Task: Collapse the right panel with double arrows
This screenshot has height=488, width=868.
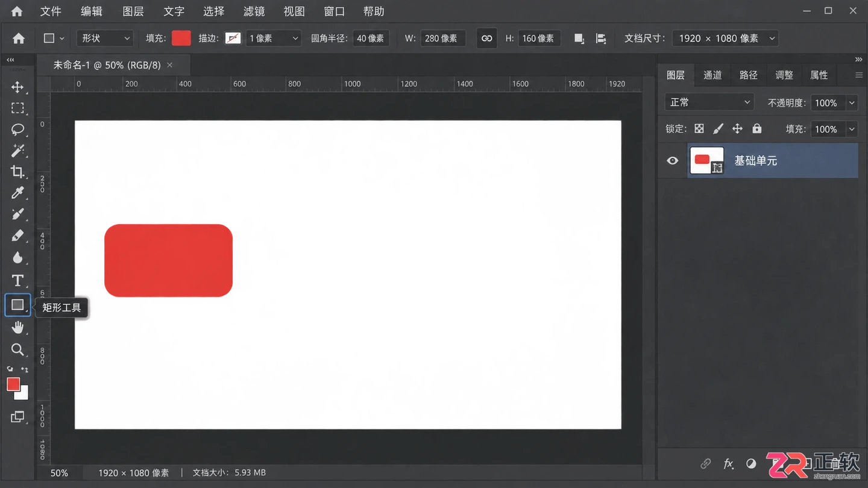Action: point(858,59)
